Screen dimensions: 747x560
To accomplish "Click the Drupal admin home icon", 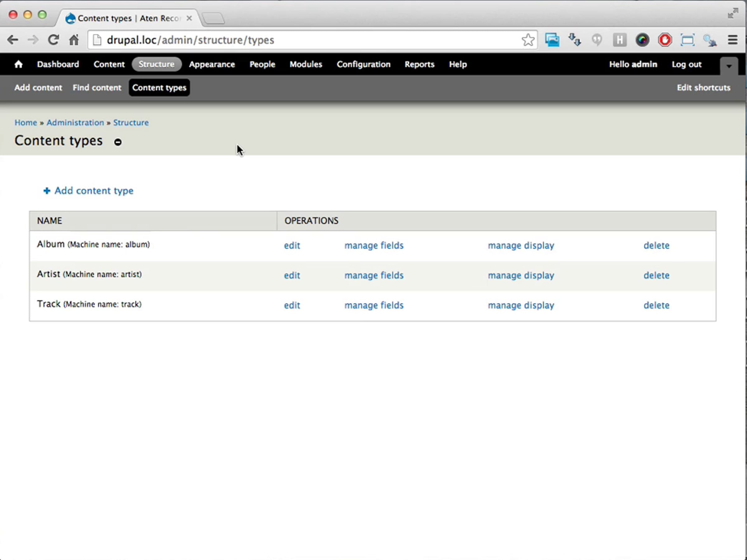I will coord(19,64).
